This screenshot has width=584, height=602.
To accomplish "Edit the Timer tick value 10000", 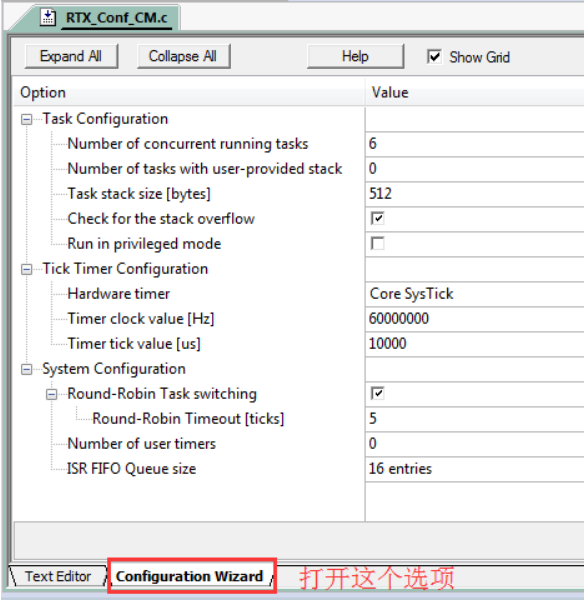I will click(x=475, y=344).
